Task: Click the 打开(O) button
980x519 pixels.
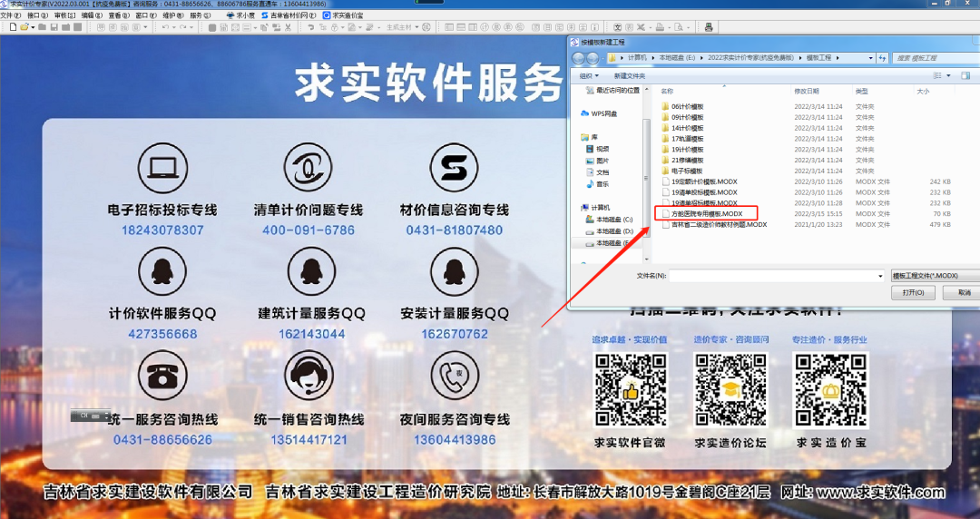Action: click(913, 293)
